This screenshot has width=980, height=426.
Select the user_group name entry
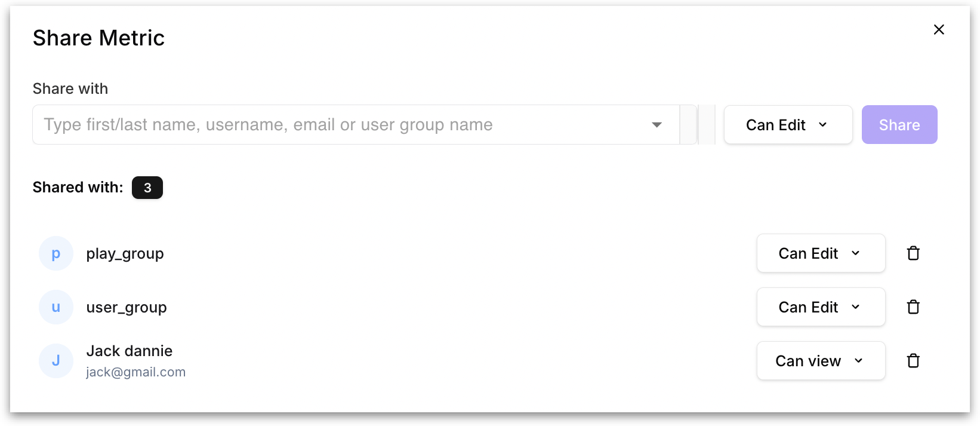(x=127, y=308)
